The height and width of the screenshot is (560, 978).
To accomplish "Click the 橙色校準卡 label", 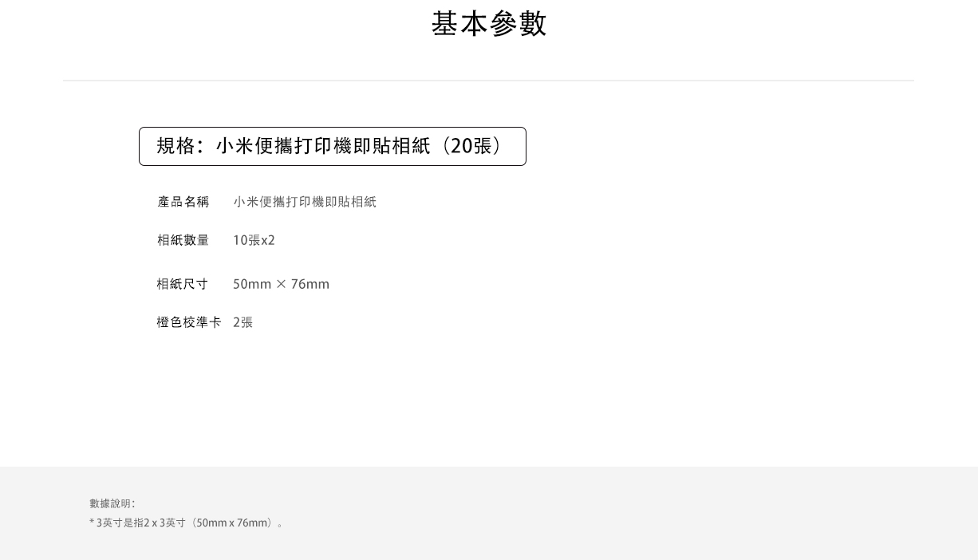I will coord(188,323).
